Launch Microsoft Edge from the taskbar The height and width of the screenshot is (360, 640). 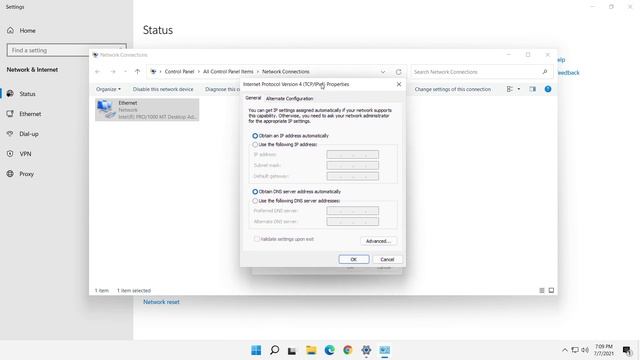(329, 350)
